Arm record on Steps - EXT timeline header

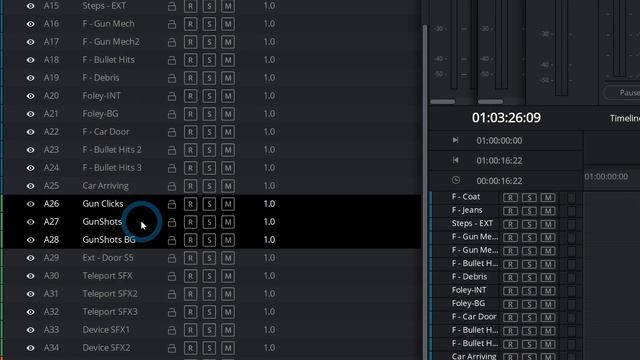pos(510,224)
